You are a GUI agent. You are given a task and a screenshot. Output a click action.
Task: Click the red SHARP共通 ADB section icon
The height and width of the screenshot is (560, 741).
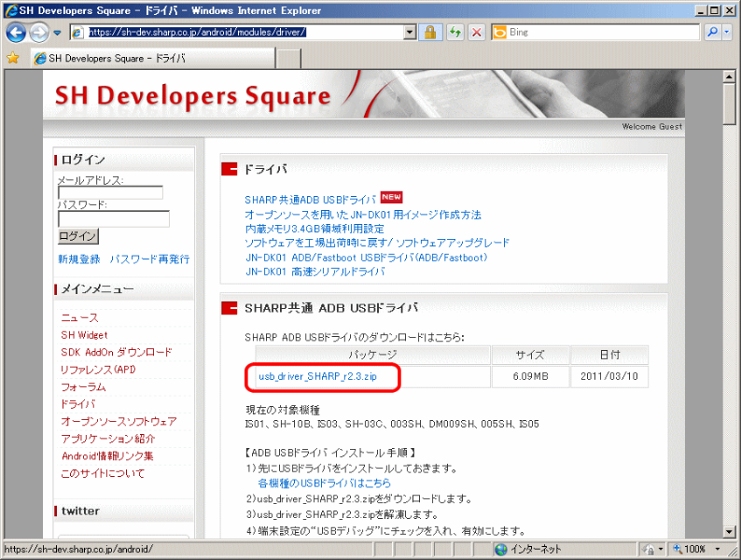point(230,308)
